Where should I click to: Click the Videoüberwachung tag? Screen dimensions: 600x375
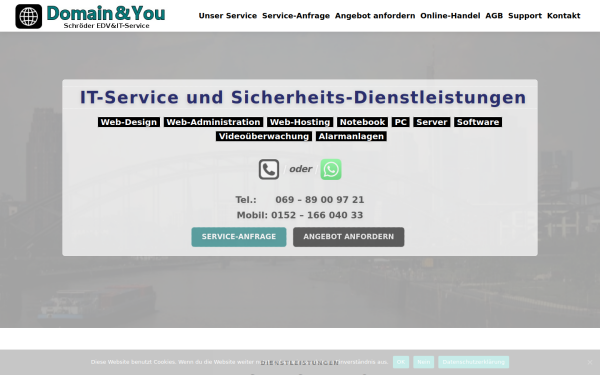264,136
